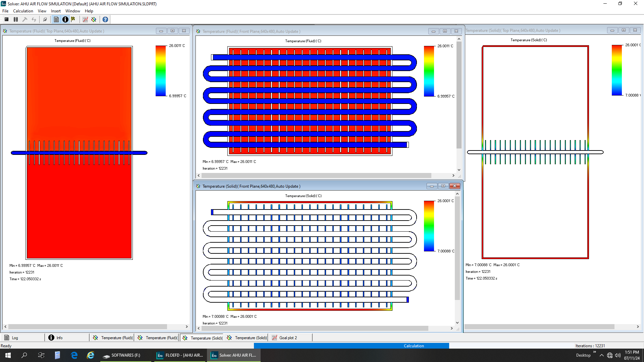
Task: Minimize the Temperature (Fluid) Top Plane window
Action: tap(161, 31)
